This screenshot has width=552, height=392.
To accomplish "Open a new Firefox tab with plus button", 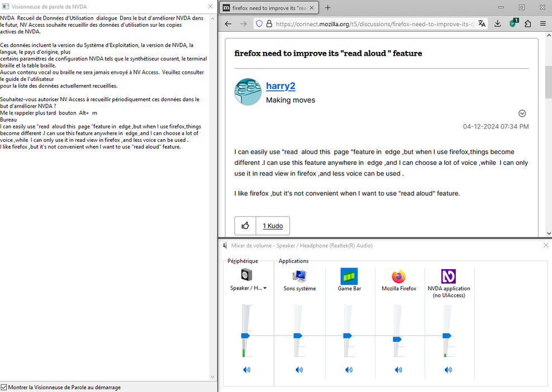I will click(328, 8).
